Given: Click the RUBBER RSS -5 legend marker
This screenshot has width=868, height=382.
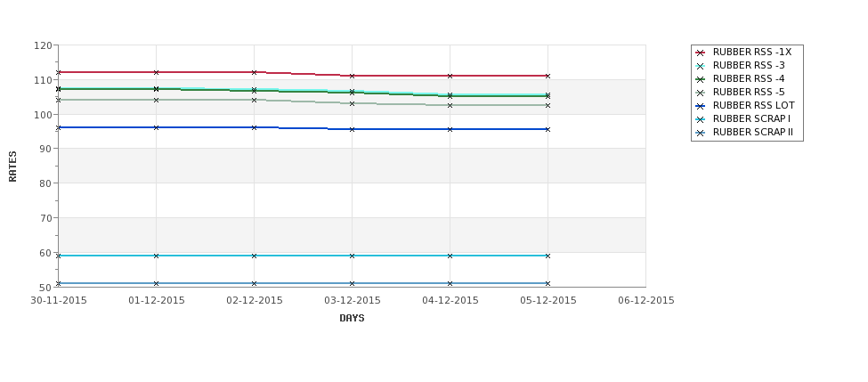Looking at the screenshot, I should coord(700,93).
